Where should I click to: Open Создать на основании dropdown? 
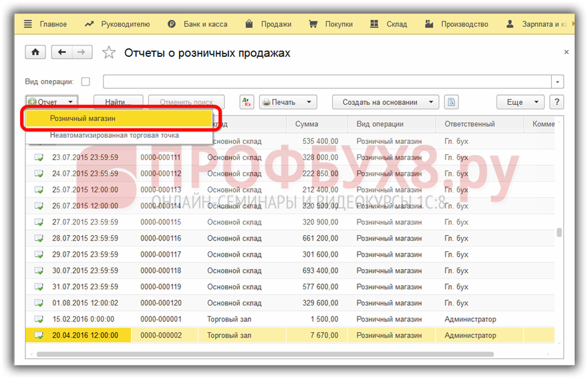386,102
